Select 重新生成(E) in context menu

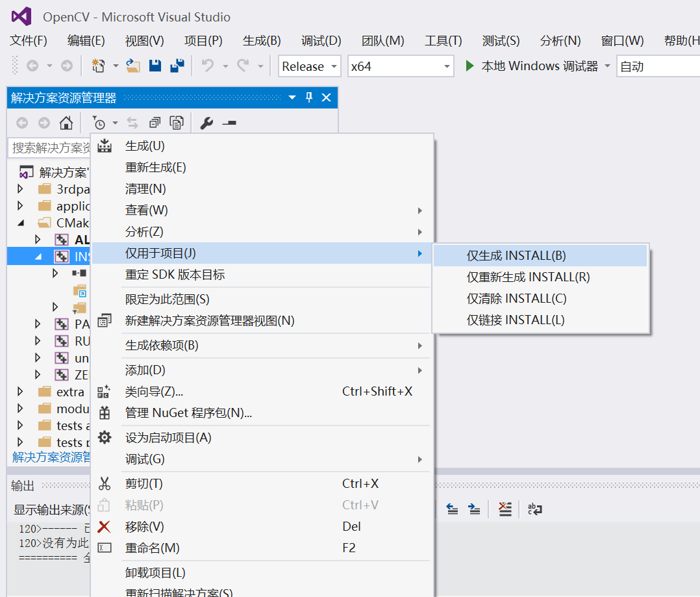coord(262,168)
